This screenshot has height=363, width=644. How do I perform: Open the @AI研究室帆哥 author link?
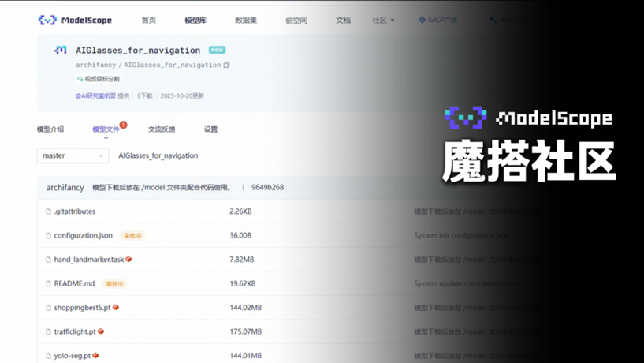pos(95,95)
